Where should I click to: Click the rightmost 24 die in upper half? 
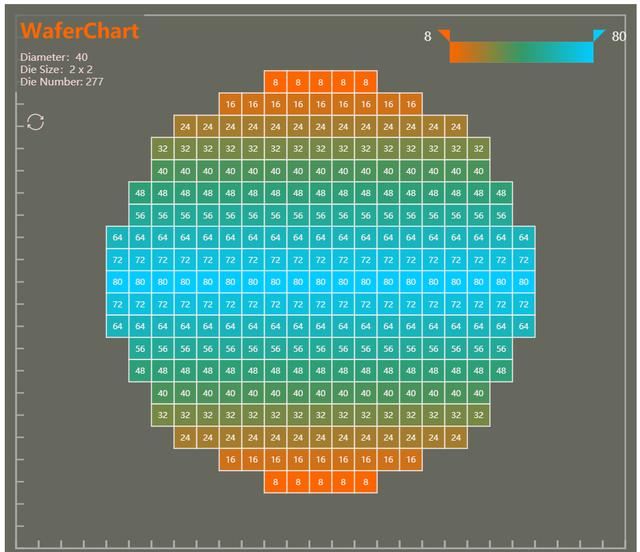(456, 127)
